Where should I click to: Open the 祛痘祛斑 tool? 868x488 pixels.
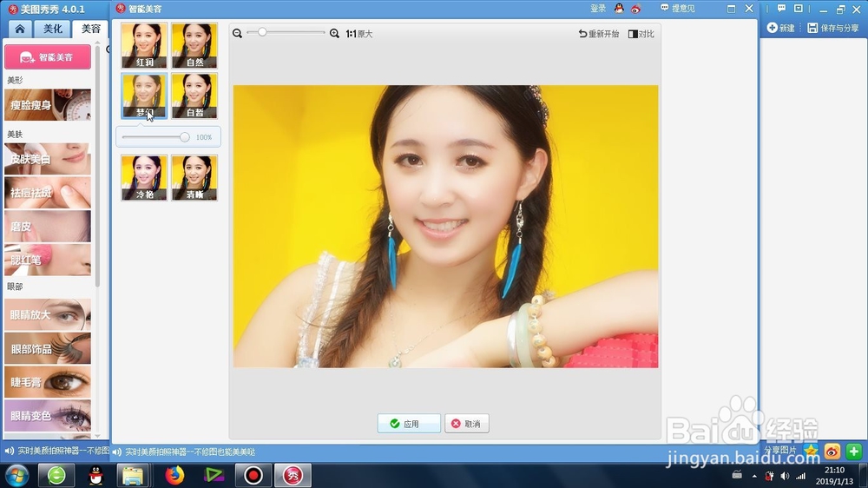(x=48, y=192)
